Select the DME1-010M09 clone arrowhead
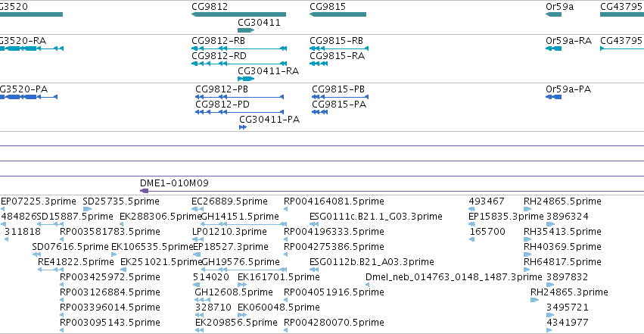644x334 pixels. [x=144, y=191]
